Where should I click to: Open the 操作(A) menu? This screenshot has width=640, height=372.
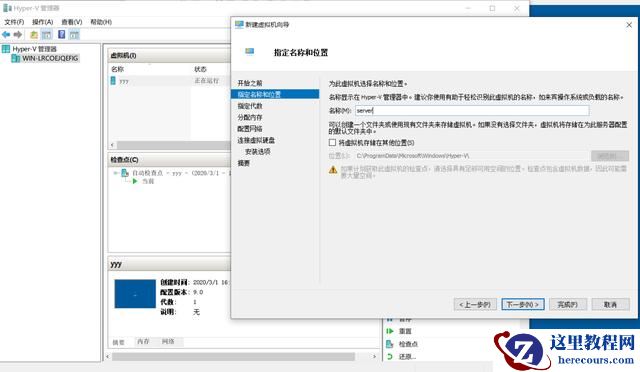(x=43, y=22)
